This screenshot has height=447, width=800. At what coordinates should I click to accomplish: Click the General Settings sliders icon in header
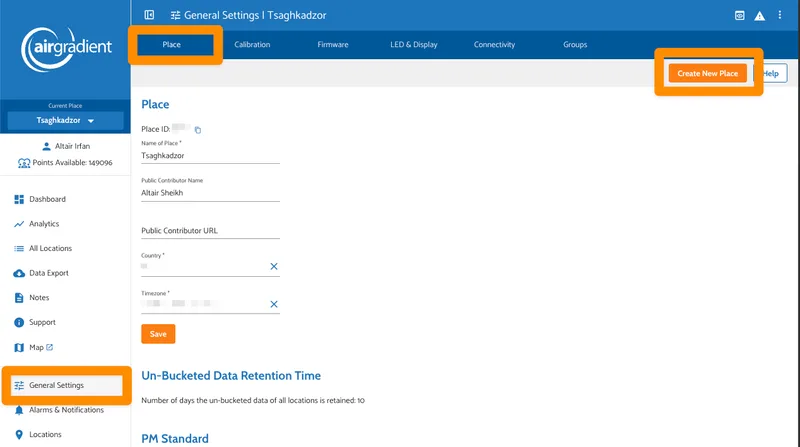[176, 15]
